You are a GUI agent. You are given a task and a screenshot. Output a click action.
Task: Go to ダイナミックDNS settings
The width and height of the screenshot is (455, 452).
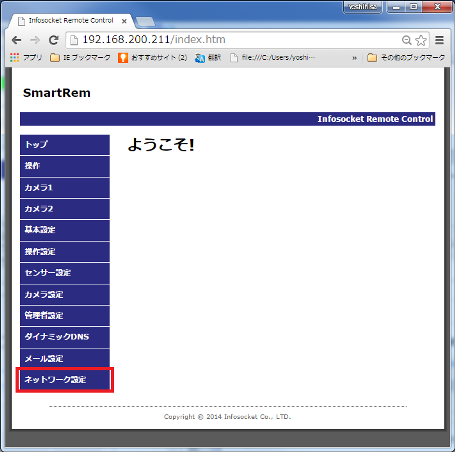point(65,337)
